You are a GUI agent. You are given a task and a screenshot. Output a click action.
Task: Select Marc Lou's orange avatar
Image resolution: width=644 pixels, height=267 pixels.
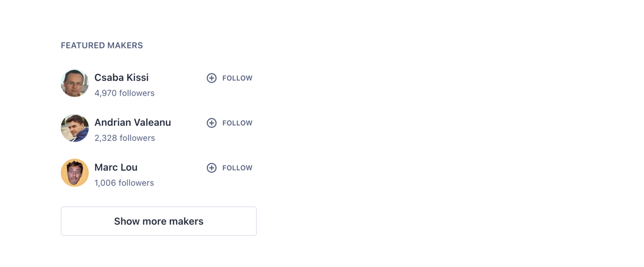click(x=75, y=173)
